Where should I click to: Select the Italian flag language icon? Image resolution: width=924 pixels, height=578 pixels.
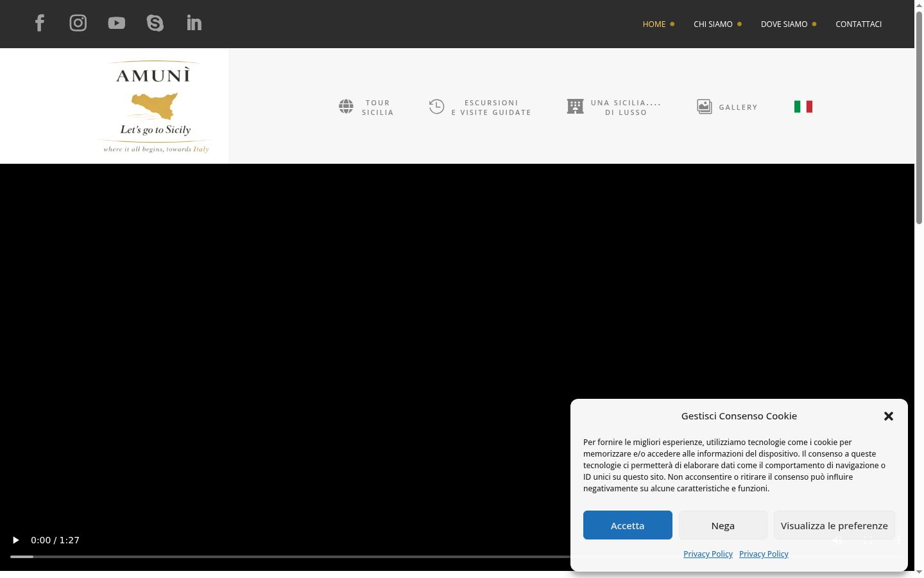point(803,107)
